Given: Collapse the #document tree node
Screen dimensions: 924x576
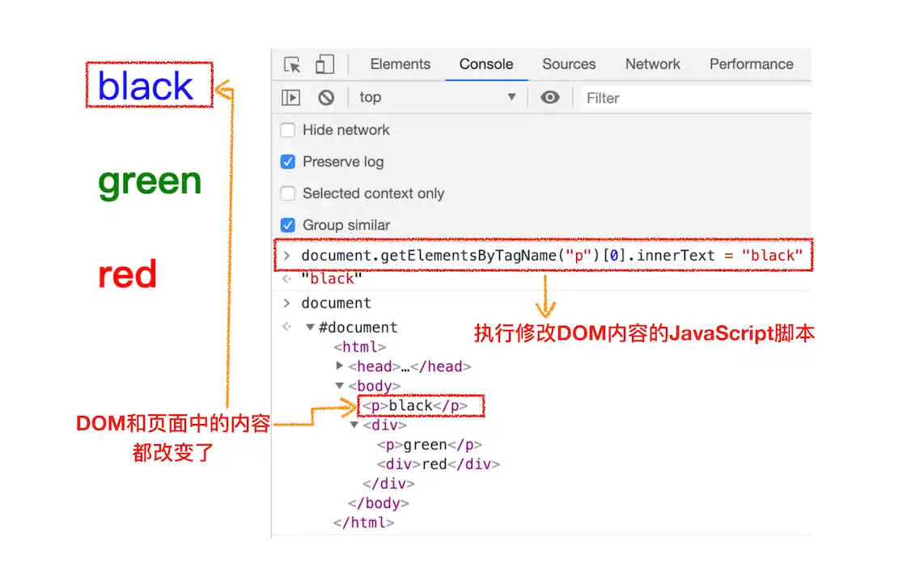Looking at the screenshot, I should coord(310,328).
